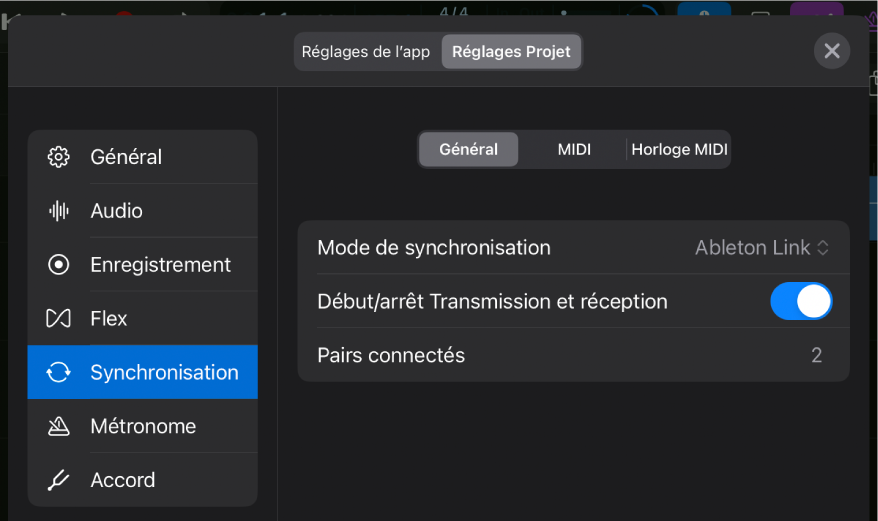This screenshot has width=878, height=521.
Task: Switch to the MIDI segment
Action: tap(574, 150)
